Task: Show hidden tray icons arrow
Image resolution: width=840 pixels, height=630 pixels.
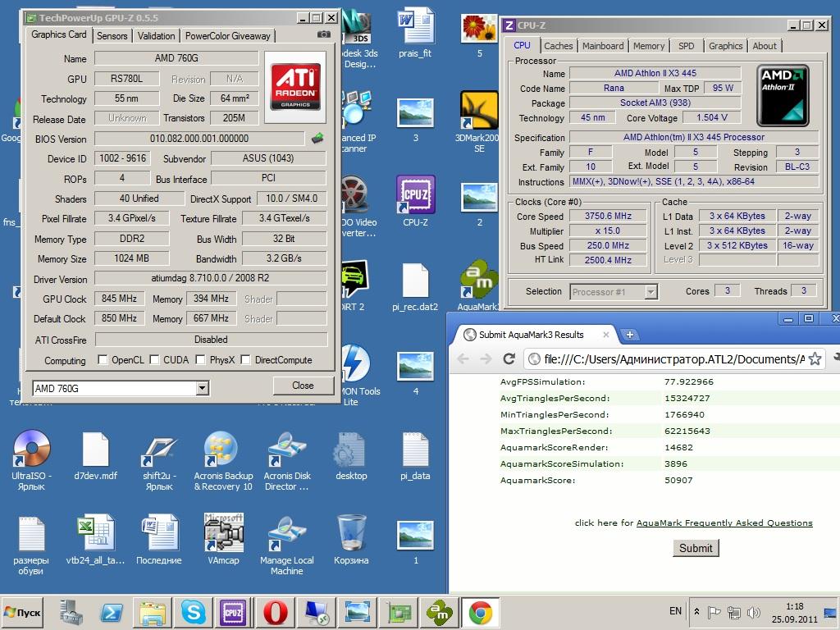Action: tap(696, 611)
